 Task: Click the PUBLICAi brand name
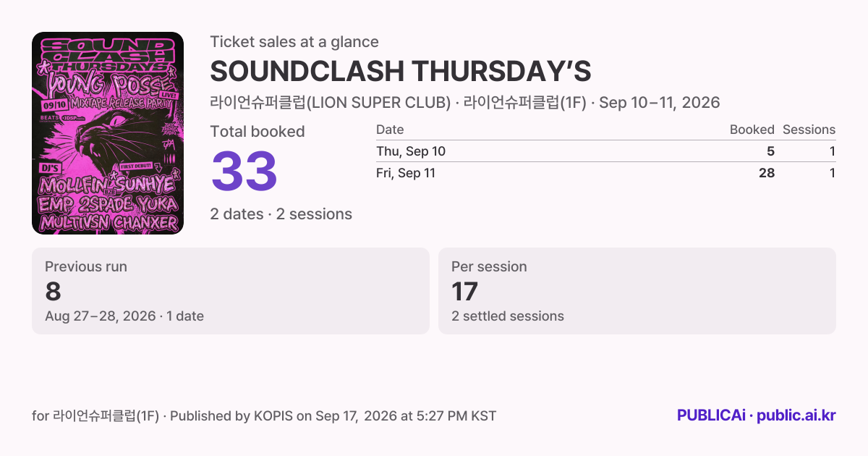[711, 415]
